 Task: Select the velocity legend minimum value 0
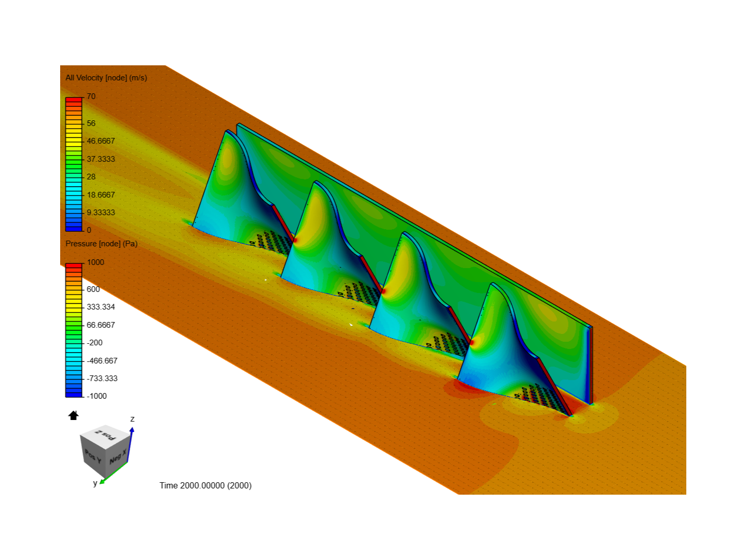coord(89,230)
